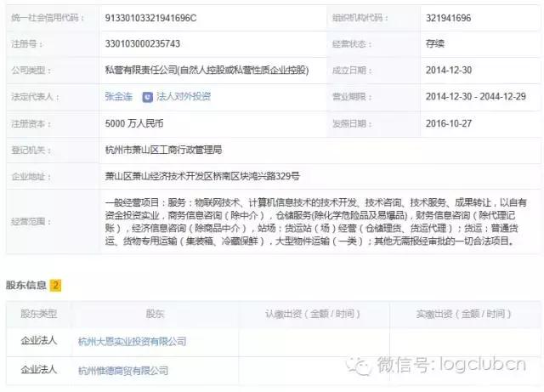
Task: Open shareholder 杭州惟德商贸有限公司 link
Action: tap(122, 371)
